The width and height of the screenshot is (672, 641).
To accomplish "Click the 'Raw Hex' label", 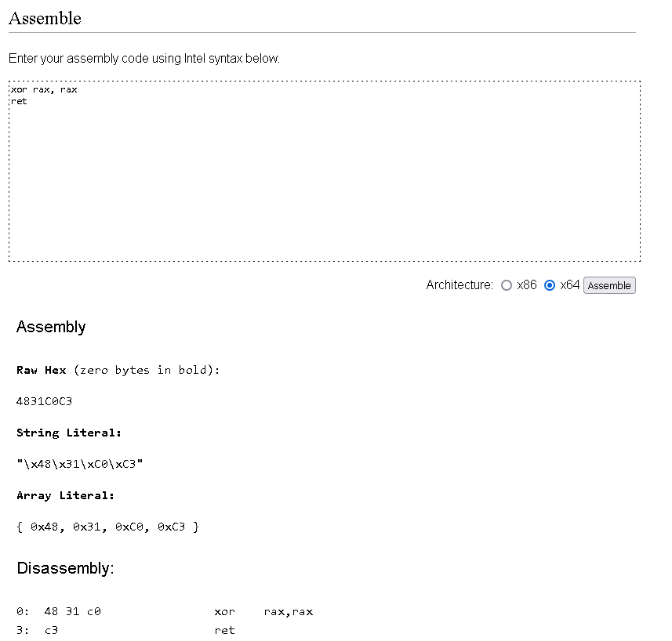I will tap(41, 370).
